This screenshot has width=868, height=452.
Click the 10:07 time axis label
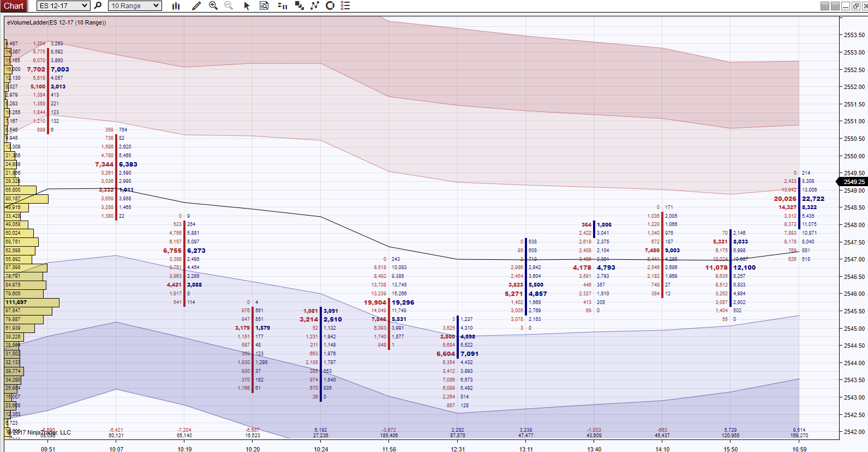(x=116, y=449)
